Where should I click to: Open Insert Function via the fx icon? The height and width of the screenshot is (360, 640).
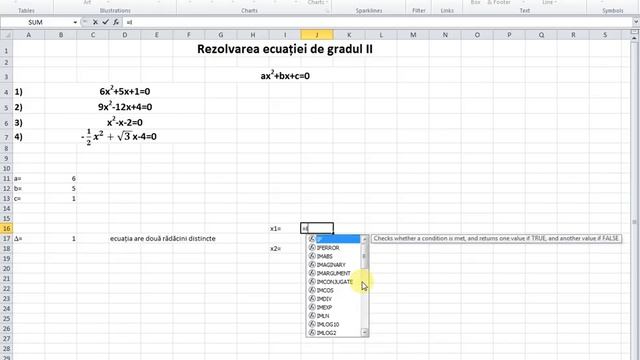pos(116,22)
